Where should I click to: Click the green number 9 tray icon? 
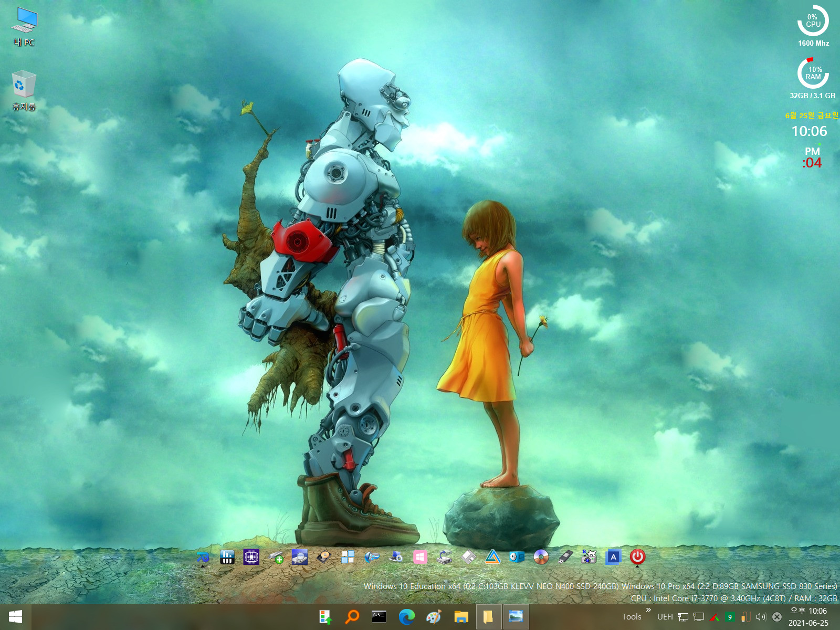[730, 617]
